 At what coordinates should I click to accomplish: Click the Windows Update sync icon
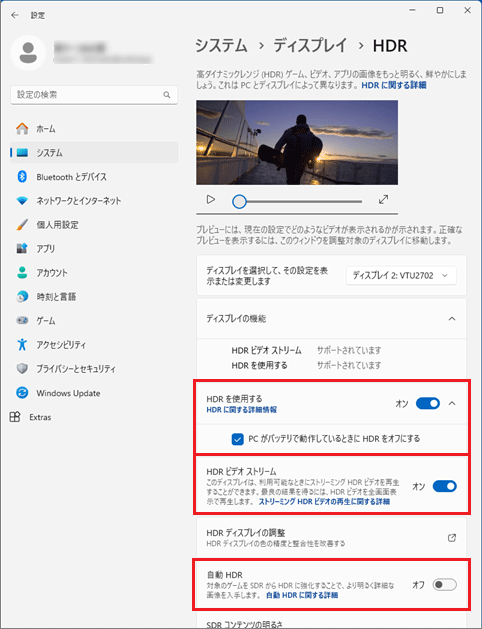(x=22, y=393)
